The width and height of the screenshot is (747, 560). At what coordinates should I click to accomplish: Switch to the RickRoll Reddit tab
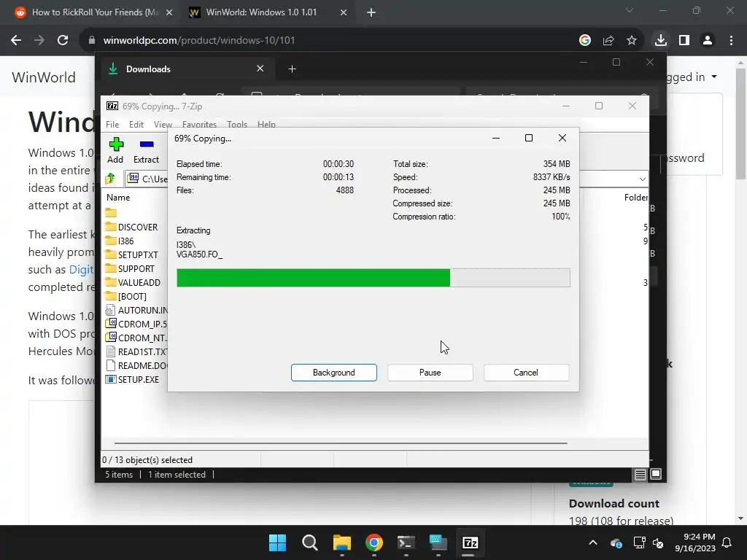tap(94, 12)
